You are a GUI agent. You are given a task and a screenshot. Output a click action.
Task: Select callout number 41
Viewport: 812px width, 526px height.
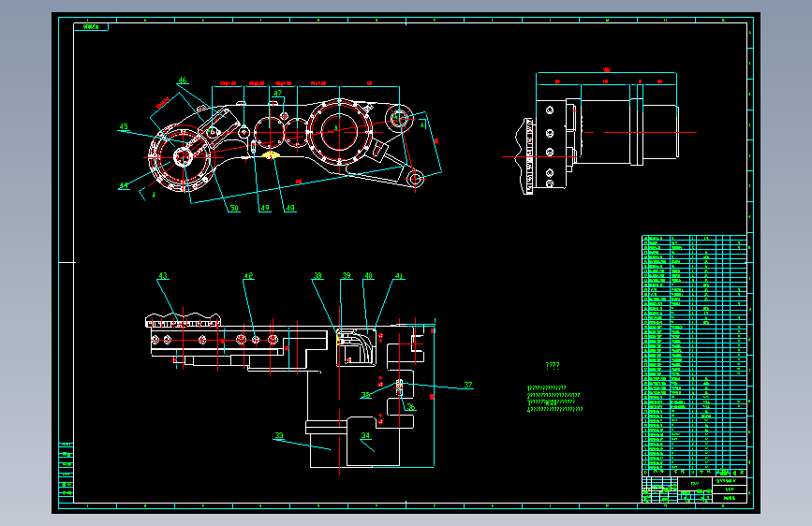pyautogui.click(x=399, y=275)
